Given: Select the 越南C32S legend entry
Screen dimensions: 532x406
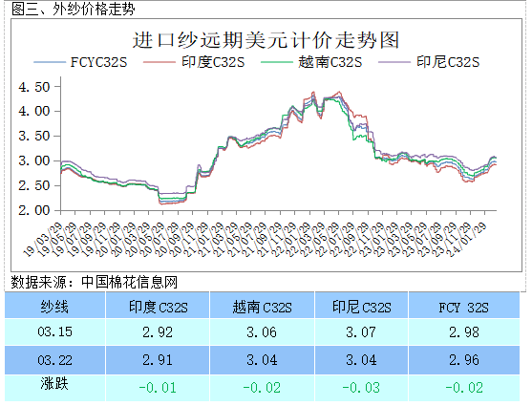Looking at the screenshot, I should click(311, 62).
